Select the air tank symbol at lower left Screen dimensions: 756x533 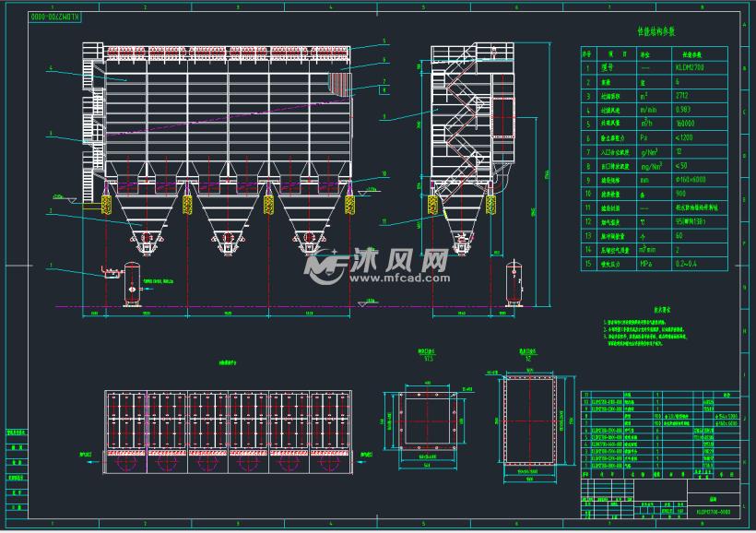pos(134,281)
